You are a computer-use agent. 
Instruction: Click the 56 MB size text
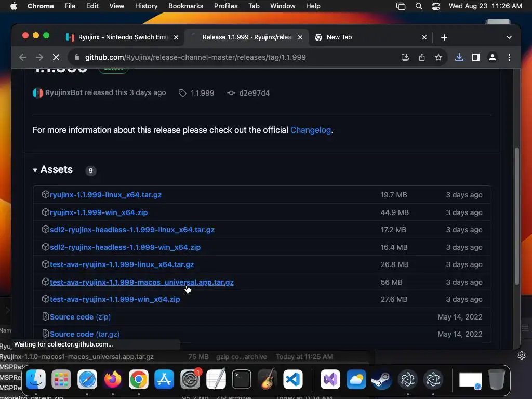pyautogui.click(x=391, y=282)
